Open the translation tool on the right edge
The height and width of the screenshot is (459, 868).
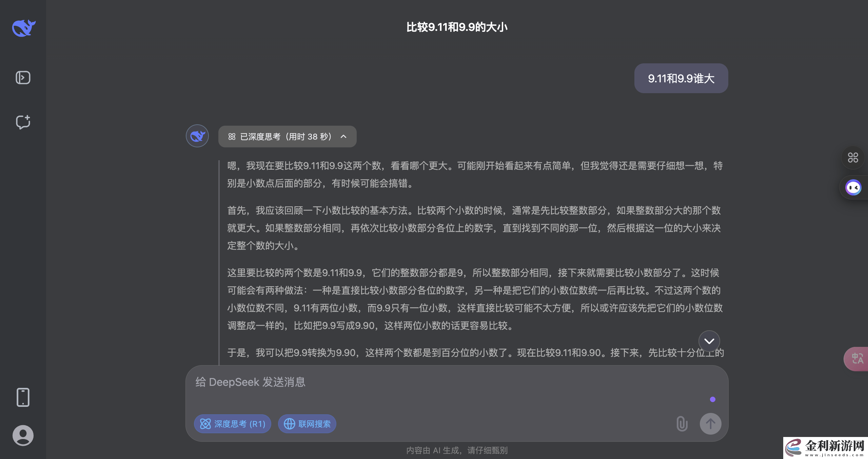click(856, 359)
